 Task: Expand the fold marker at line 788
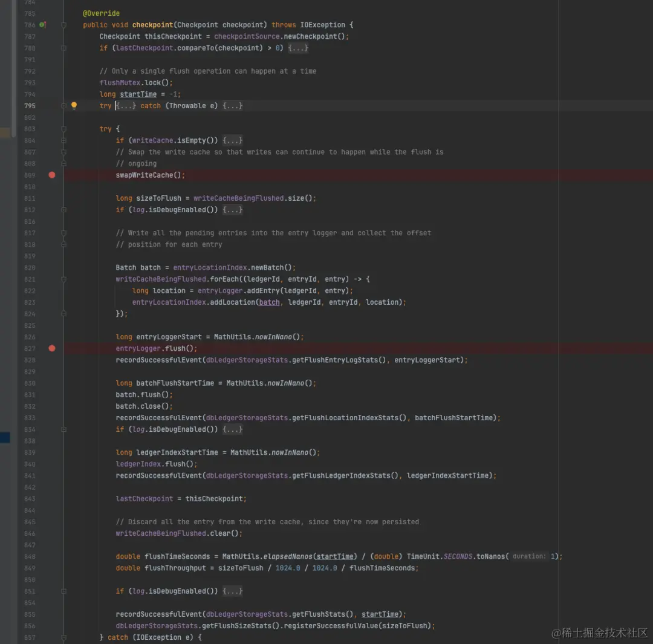(x=63, y=48)
